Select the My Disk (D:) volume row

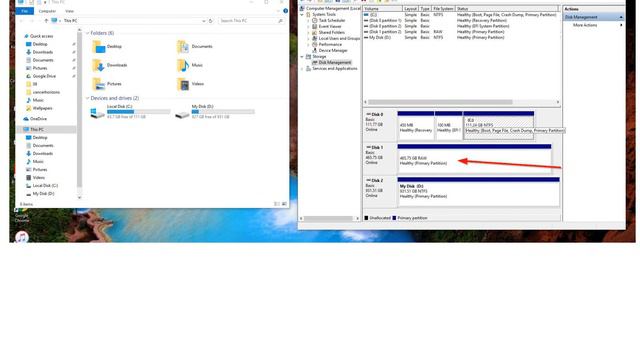point(460,38)
